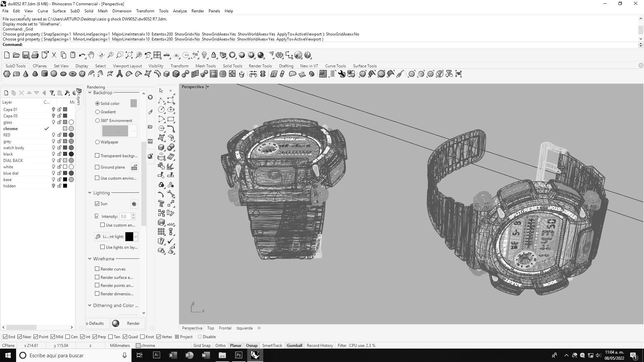Click the Open file folder icon
Viewport: 644px width, 362px height.
click(16, 55)
